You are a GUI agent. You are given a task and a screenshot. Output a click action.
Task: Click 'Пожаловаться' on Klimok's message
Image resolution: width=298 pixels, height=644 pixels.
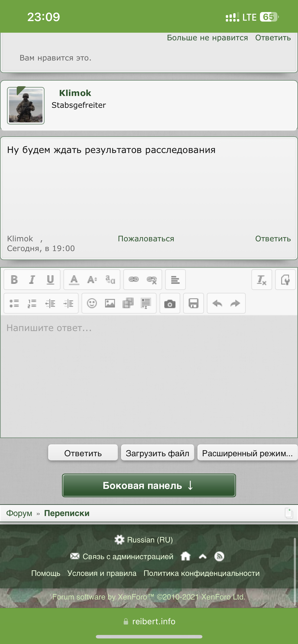(146, 239)
